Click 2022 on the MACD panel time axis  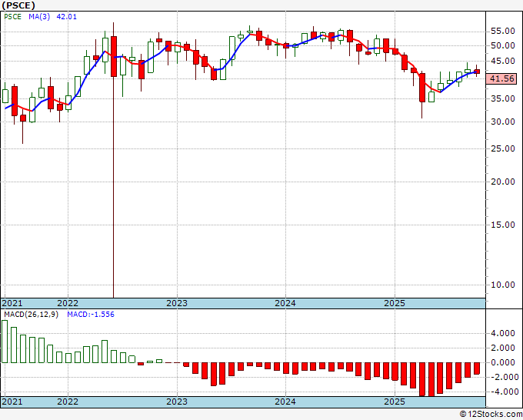(x=68, y=402)
